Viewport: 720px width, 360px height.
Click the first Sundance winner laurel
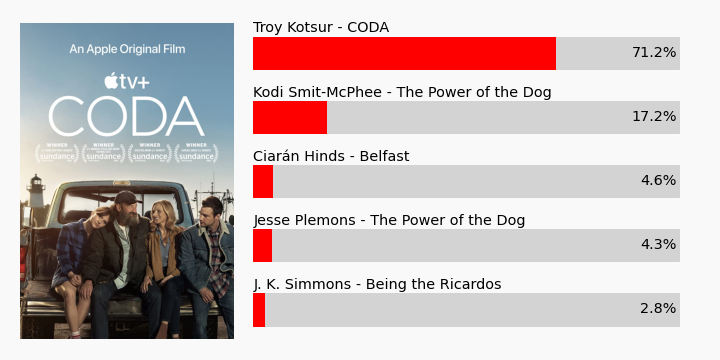(57, 153)
